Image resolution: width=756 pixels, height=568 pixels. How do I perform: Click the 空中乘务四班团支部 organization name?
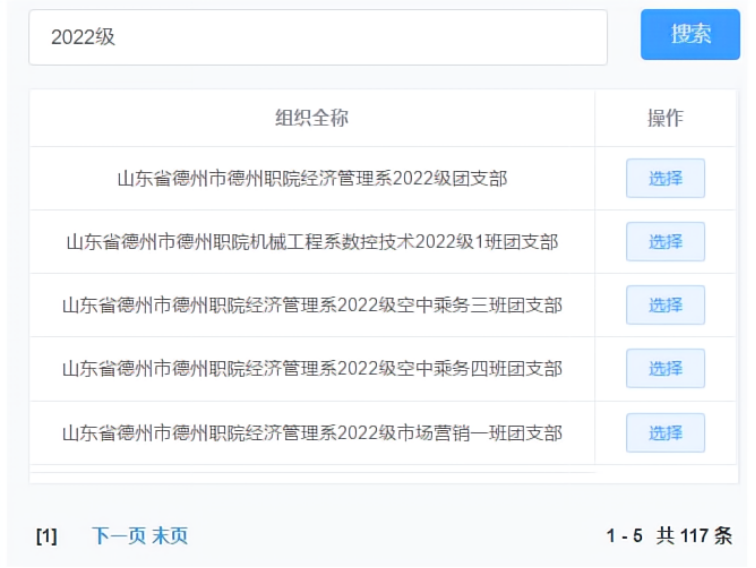coord(312,369)
